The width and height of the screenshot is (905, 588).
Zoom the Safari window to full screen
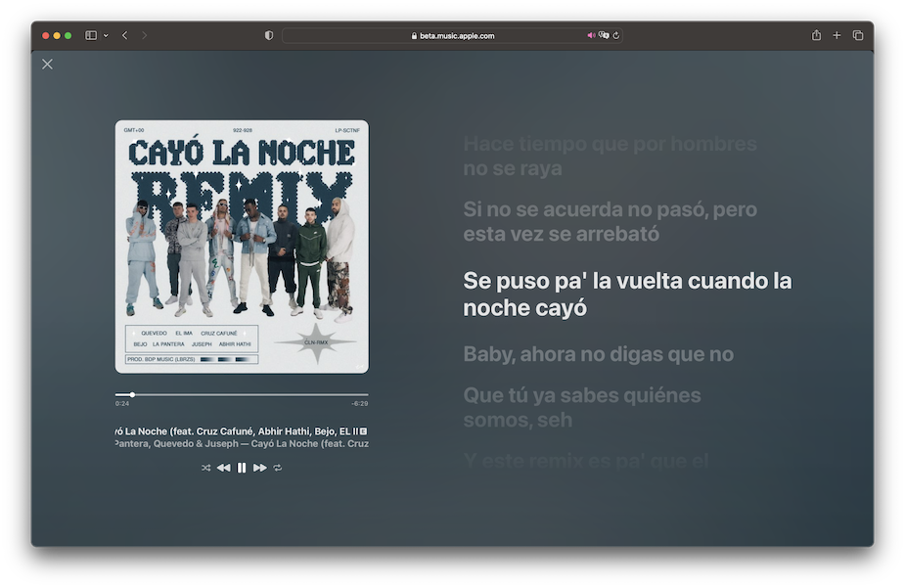[68, 36]
